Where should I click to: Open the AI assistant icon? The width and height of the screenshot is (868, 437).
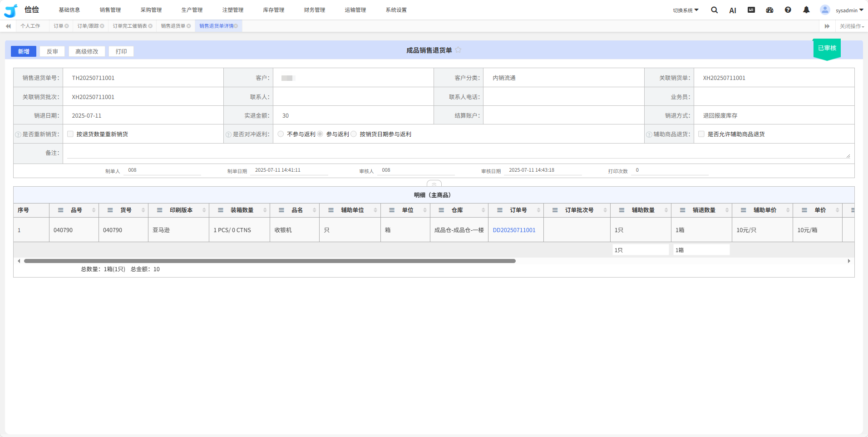tap(732, 10)
